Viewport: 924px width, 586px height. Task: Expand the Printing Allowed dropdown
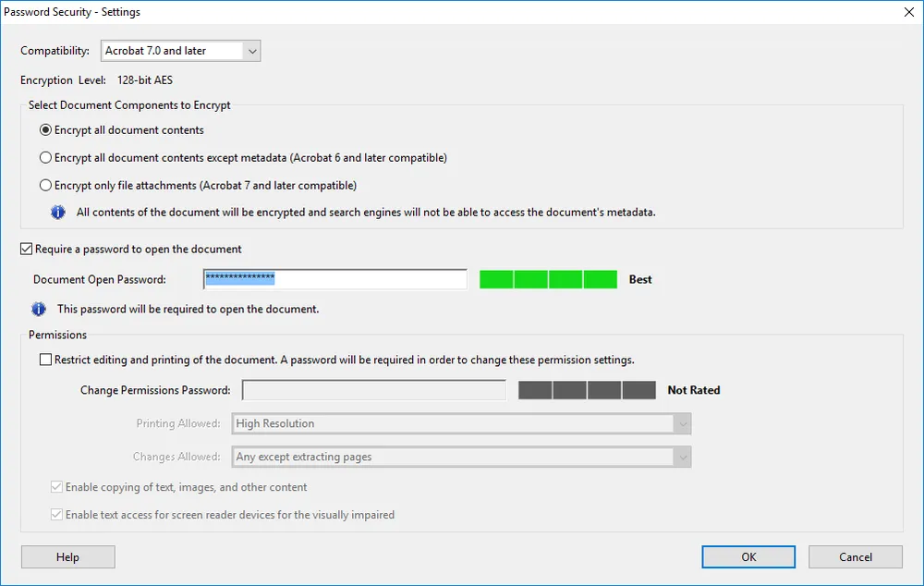[x=462, y=424]
